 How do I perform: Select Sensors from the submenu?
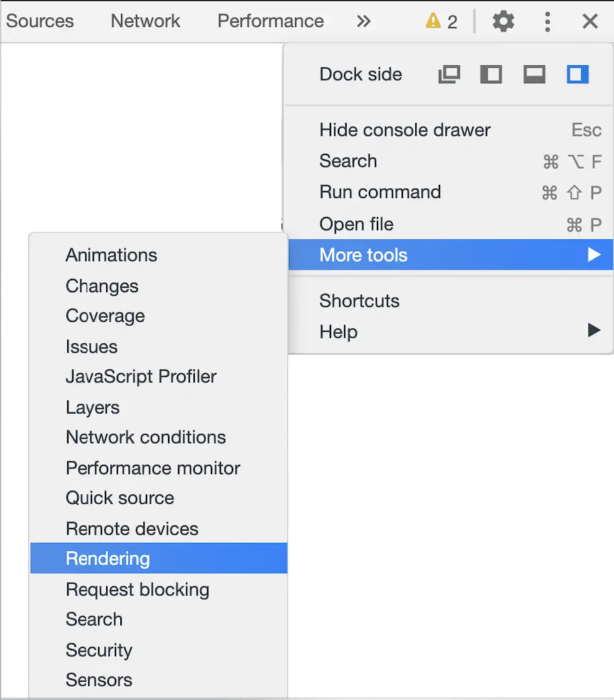point(99,680)
